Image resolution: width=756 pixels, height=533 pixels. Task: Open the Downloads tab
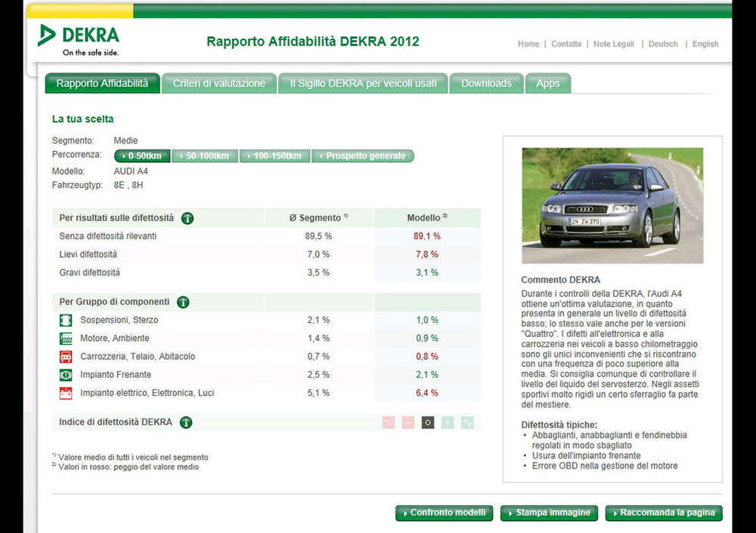pos(486,83)
